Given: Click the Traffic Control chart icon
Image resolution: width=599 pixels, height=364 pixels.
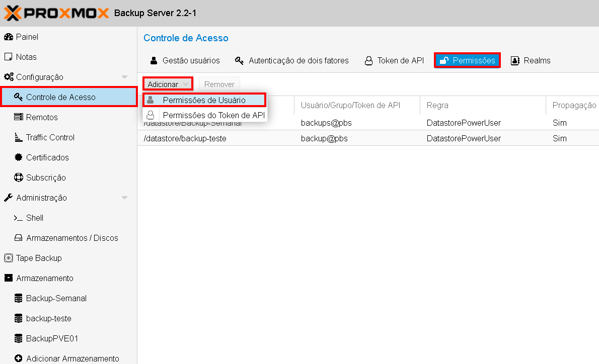Looking at the screenshot, I should coord(18,137).
